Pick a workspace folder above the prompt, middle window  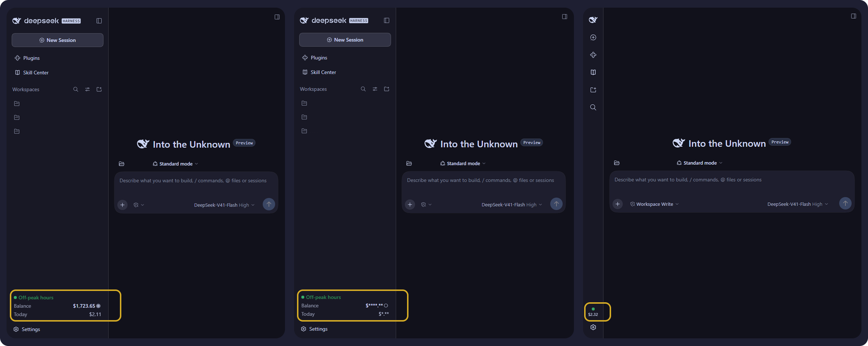tap(409, 163)
